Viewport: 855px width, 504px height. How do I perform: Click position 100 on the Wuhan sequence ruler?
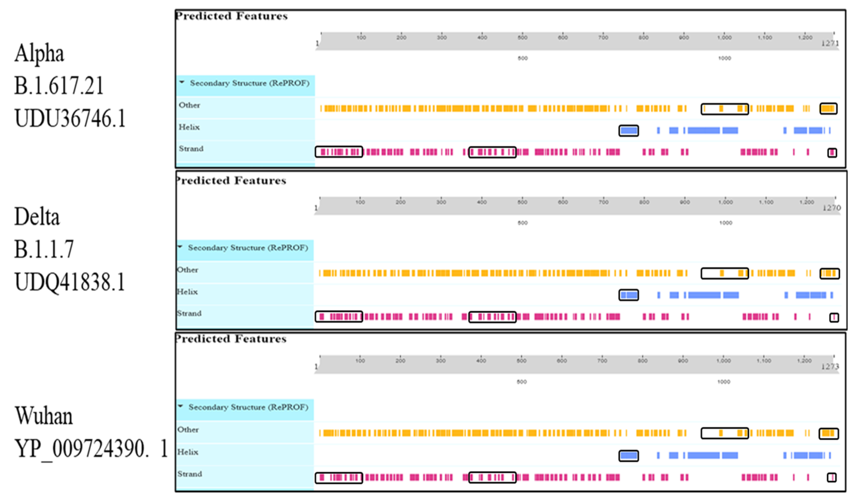click(x=360, y=361)
